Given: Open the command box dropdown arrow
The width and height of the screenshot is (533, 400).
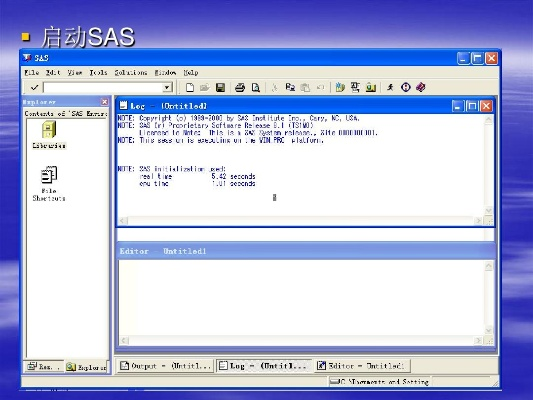Looking at the screenshot, I should point(167,87).
